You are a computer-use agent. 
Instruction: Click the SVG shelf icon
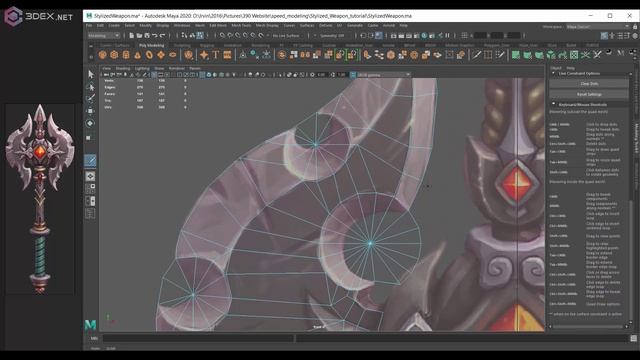(x=227, y=55)
